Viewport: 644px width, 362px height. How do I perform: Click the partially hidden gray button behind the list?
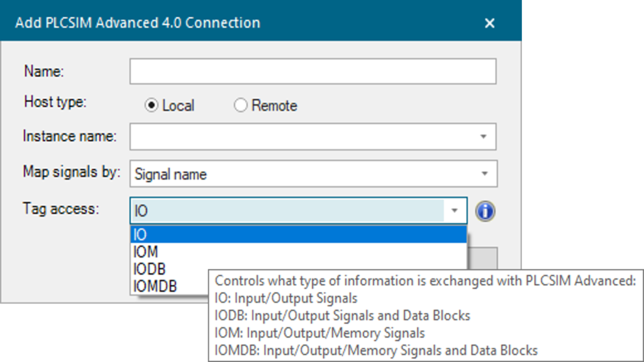[x=482, y=258]
